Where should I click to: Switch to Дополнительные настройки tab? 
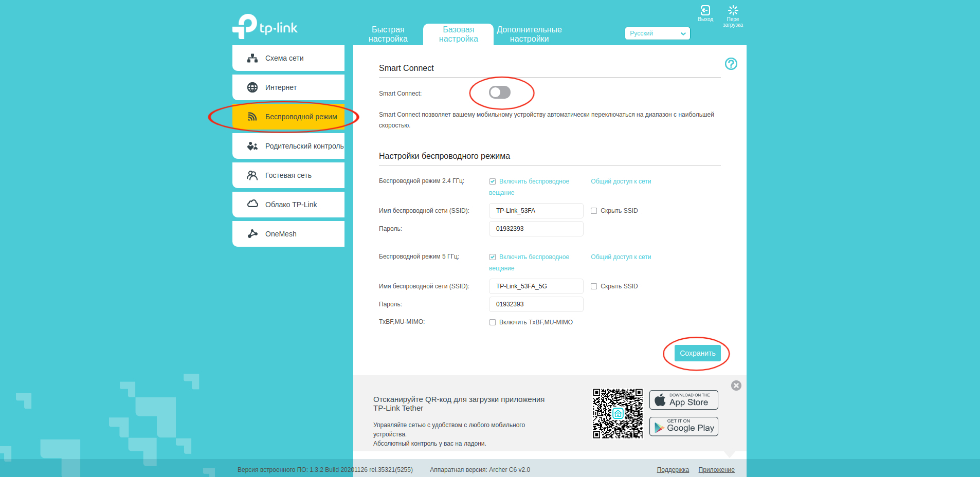click(529, 34)
